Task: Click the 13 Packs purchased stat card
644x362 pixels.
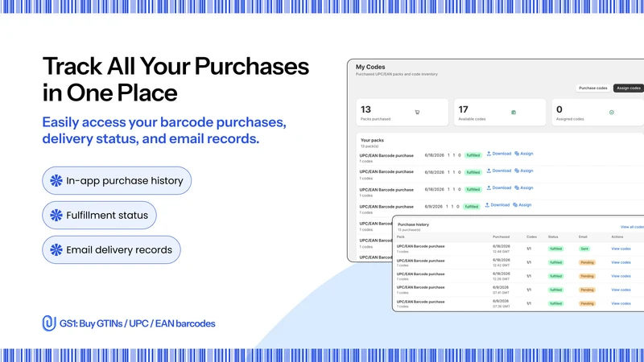Action: [402, 112]
